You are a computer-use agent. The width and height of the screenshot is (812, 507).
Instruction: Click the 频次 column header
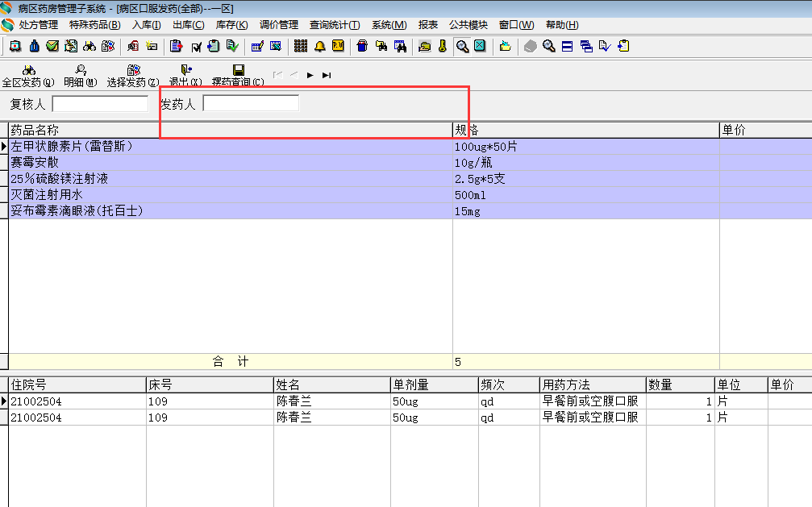coord(509,384)
